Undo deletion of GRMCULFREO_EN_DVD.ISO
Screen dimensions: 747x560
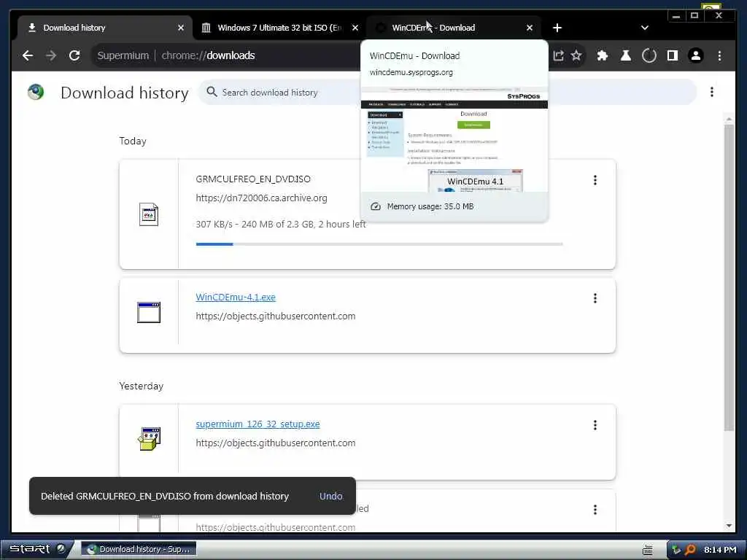point(331,496)
